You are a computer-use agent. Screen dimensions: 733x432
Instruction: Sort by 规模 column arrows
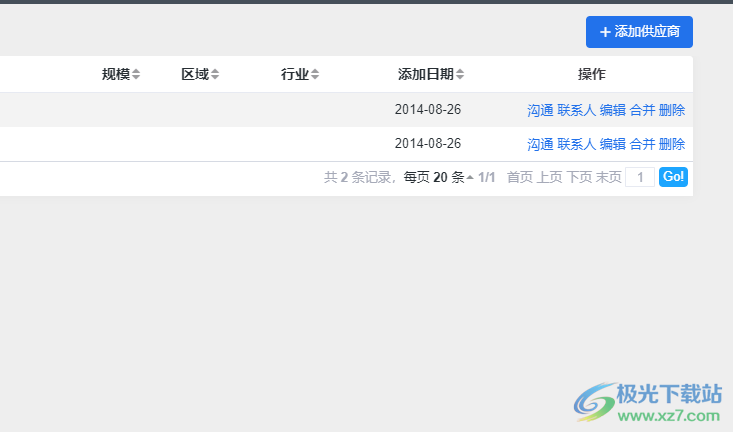pos(136,74)
